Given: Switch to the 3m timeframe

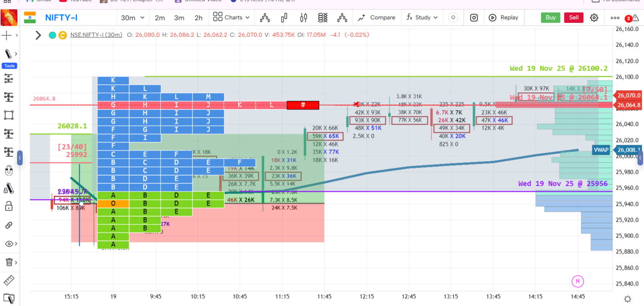Looking at the screenshot, I should pos(179,18).
